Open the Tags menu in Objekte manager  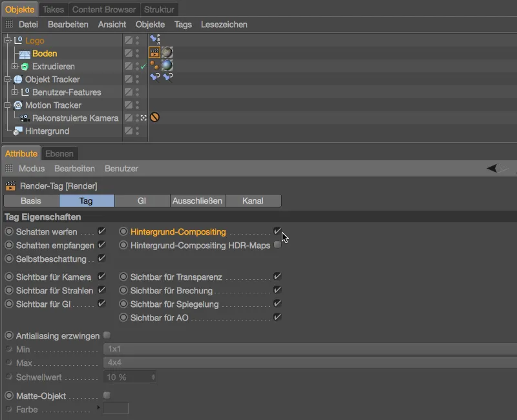coord(183,25)
